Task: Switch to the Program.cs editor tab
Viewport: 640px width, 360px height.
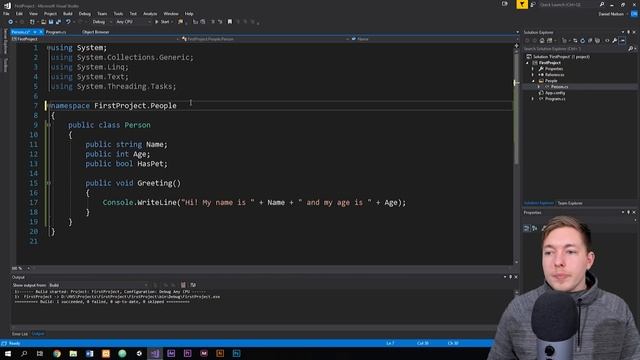Action: click(x=56, y=32)
